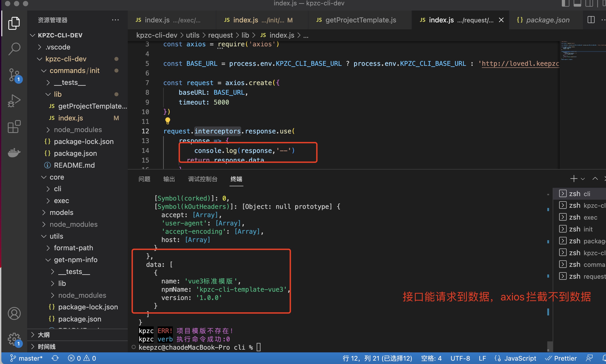Select the zsh request terminal
Image resolution: width=606 pixels, height=364 pixels.
point(579,276)
